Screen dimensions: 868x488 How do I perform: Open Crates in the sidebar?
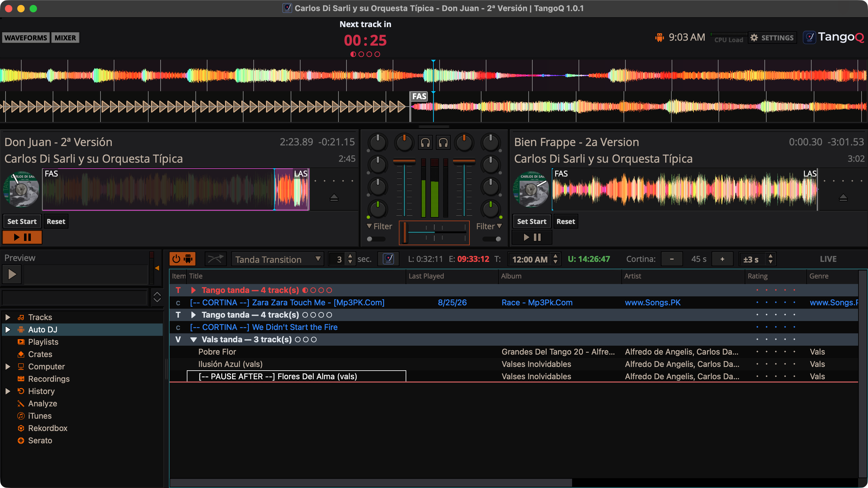(40, 354)
